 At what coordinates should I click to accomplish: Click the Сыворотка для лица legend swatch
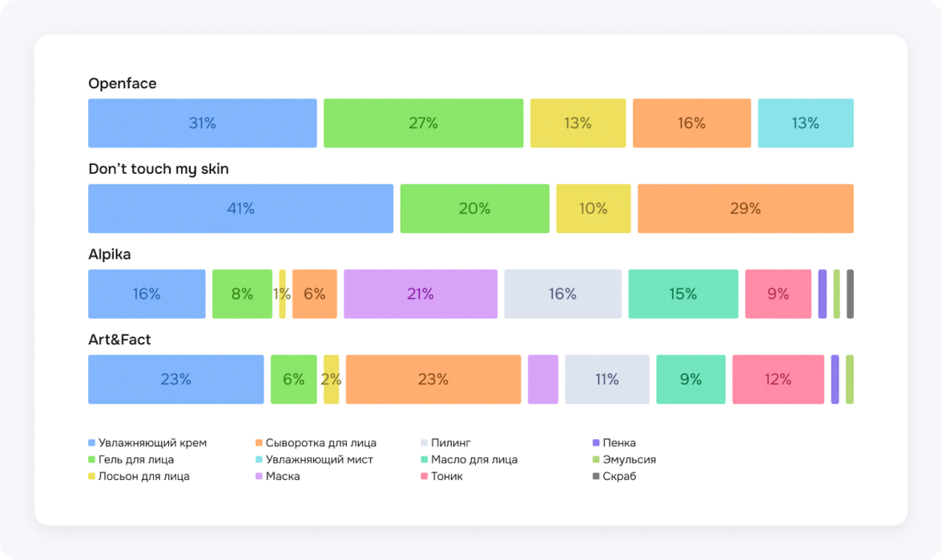pyautogui.click(x=259, y=443)
